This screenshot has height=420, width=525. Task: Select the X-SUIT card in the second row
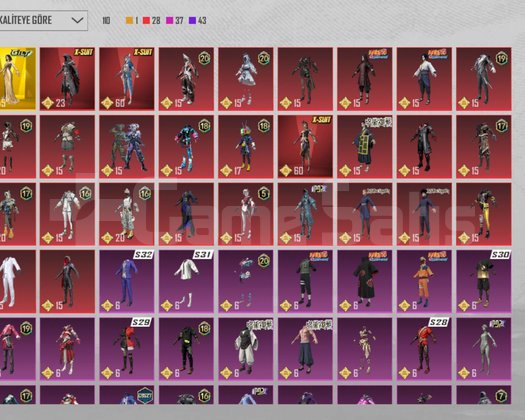(x=305, y=146)
